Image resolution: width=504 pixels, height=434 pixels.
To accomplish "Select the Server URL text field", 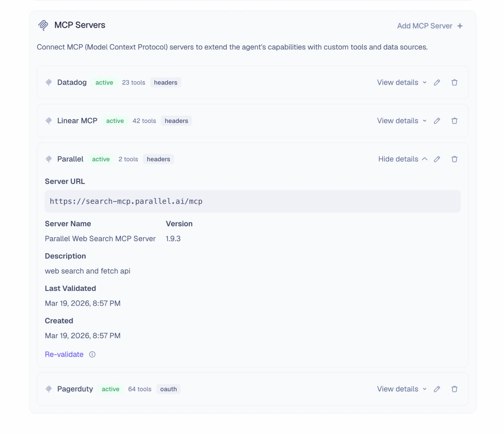I will point(252,201).
